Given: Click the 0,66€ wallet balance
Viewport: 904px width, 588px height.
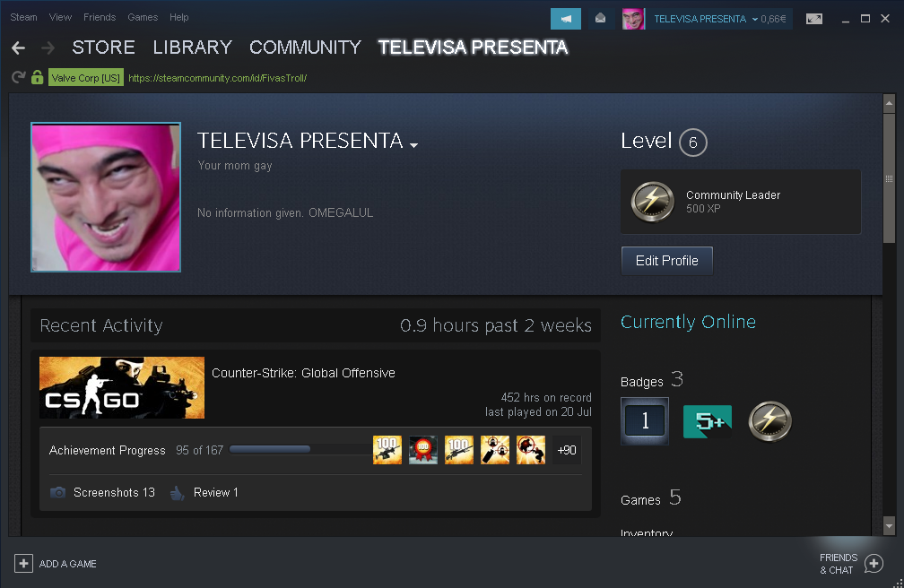Looking at the screenshot, I should 773,19.
